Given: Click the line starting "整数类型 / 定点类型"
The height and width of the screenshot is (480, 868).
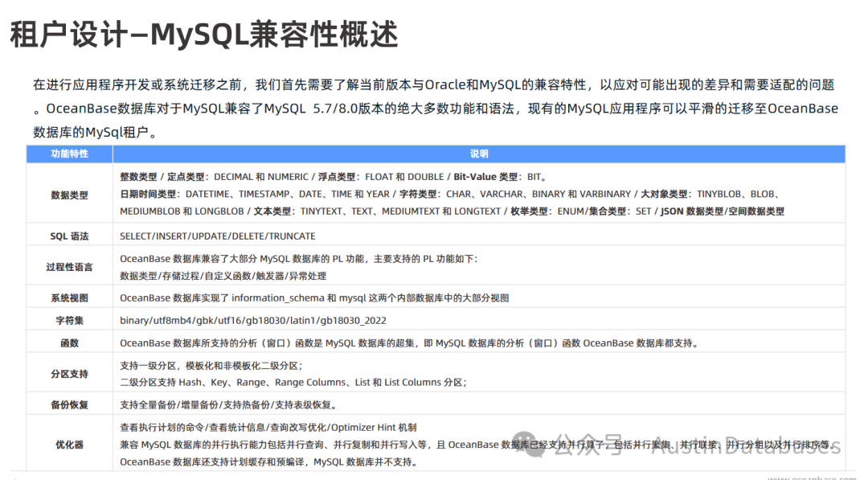Looking at the screenshot, I should tap(334, 177).
